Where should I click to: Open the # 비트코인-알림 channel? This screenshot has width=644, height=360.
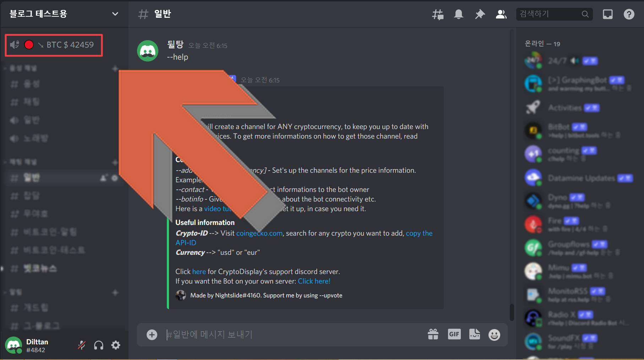(63, 232)
